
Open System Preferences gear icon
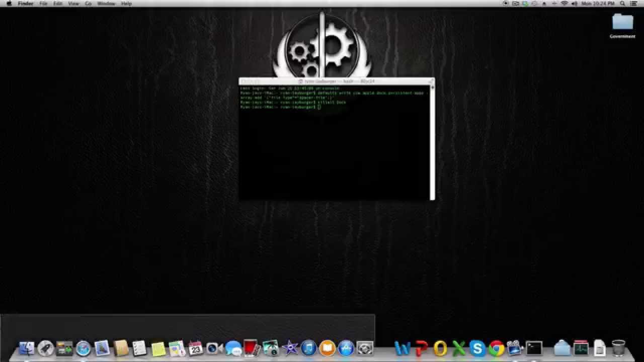[x=365, y=348]
